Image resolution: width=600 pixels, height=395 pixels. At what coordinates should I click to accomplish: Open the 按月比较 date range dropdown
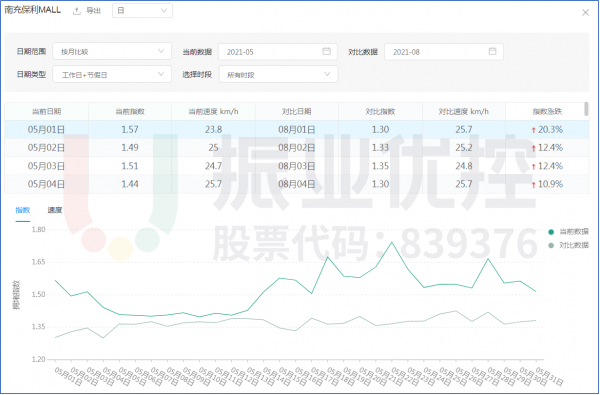(x=112, y=51)
